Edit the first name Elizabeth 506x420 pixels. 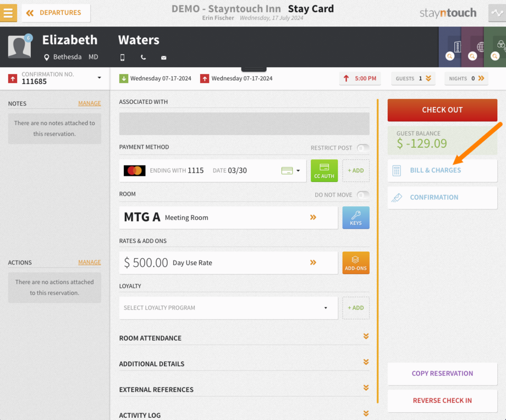point(70,40)
